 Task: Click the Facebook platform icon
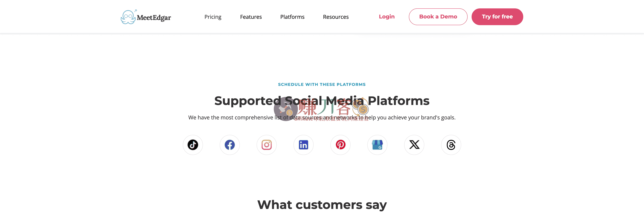(229, 145)
